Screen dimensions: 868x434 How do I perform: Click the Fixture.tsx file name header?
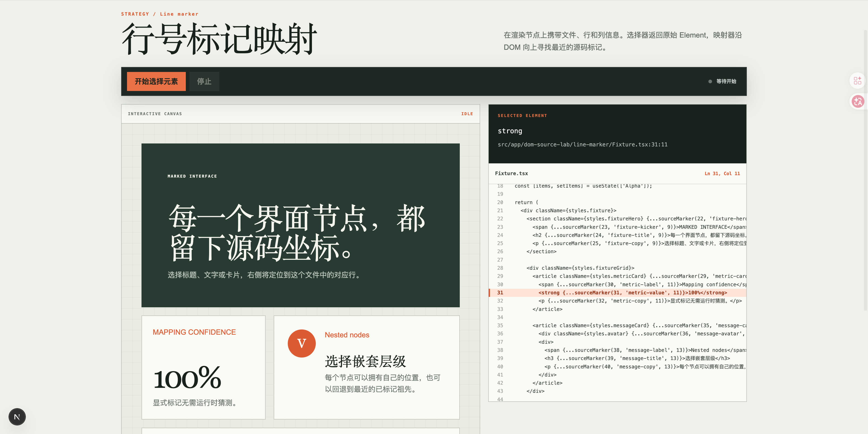click(x=512, y=173)
